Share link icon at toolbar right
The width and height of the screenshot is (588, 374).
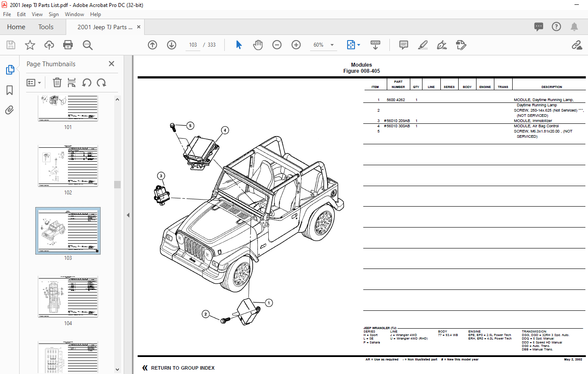pos(577,45)
